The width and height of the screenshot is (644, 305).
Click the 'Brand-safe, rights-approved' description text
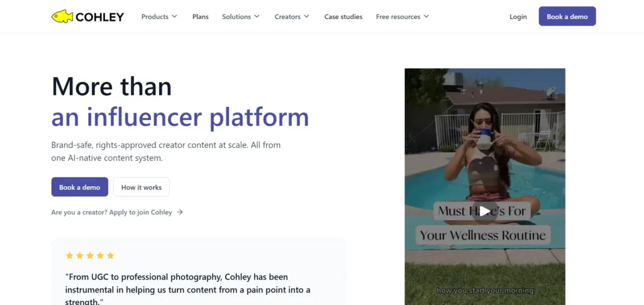pyautogui.click(x=166, y=152)
